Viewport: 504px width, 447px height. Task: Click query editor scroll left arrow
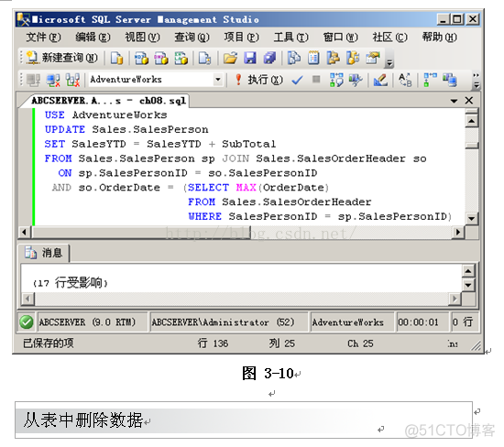pos(24,232)
